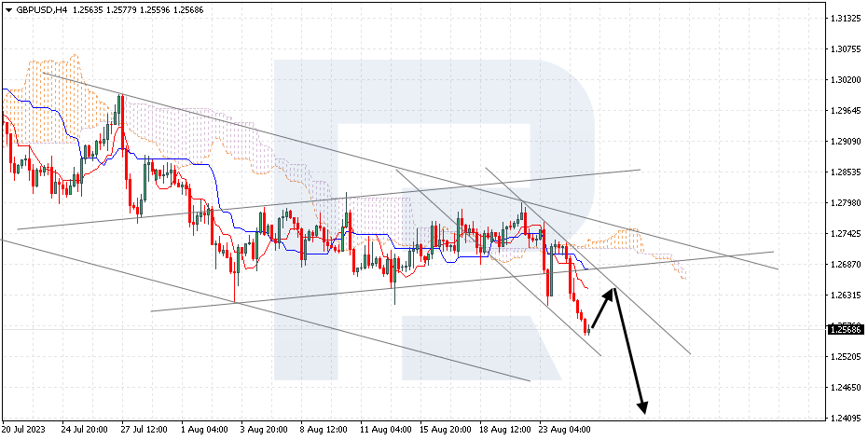Select the 1.26315 price axis label
The height and width of the screenshot is (440, 868).
coord(844,295)
